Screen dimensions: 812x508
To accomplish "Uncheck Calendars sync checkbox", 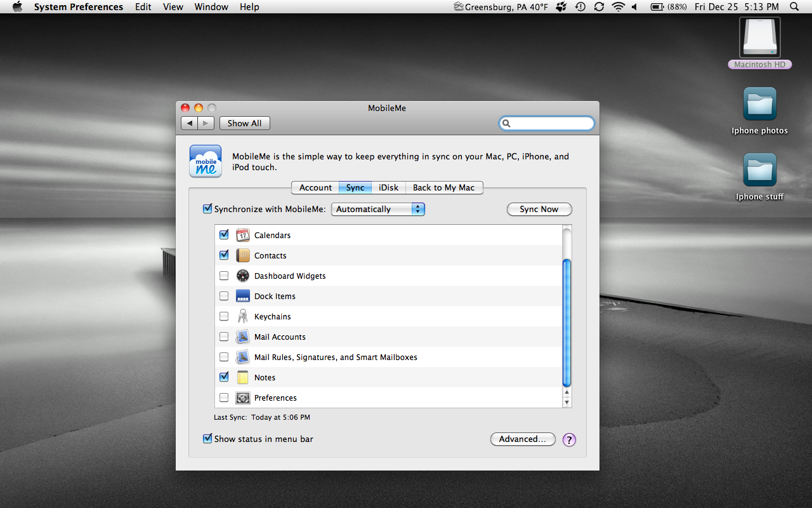I will [224, 235].
